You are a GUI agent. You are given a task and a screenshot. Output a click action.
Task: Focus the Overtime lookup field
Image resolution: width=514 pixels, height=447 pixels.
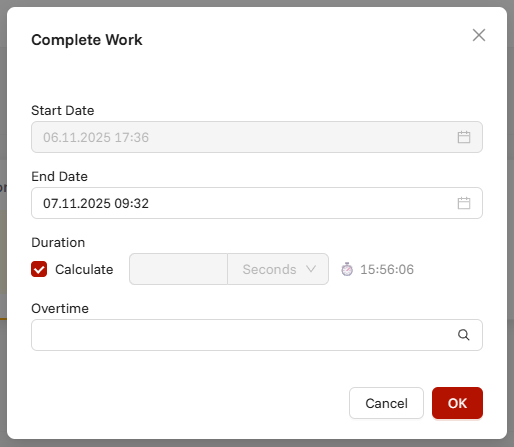(257, 335)
